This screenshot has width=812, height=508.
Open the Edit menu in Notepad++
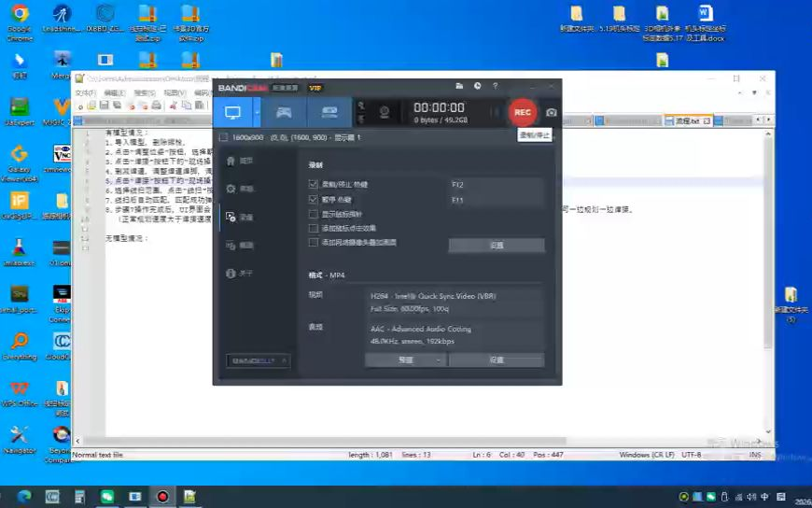[115, 92]
